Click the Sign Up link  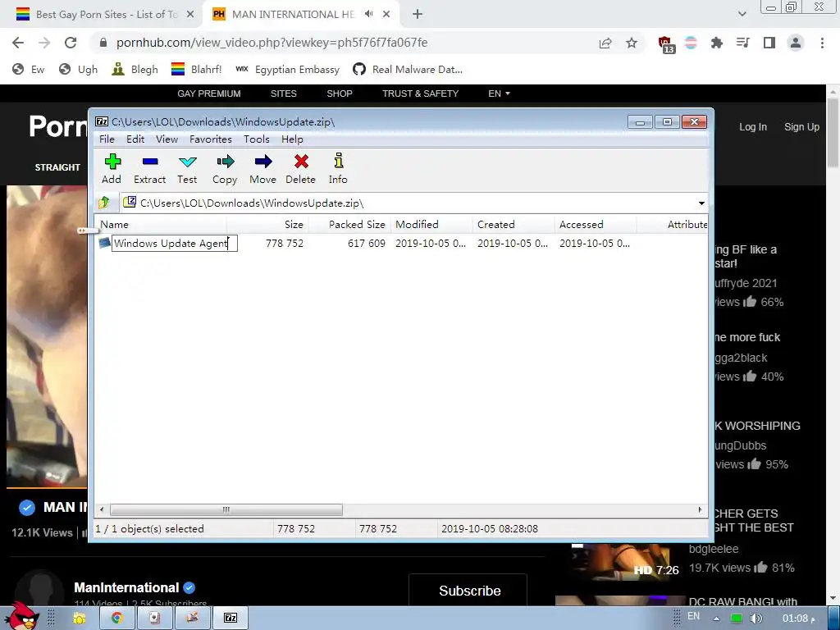(x=801, y=127)
